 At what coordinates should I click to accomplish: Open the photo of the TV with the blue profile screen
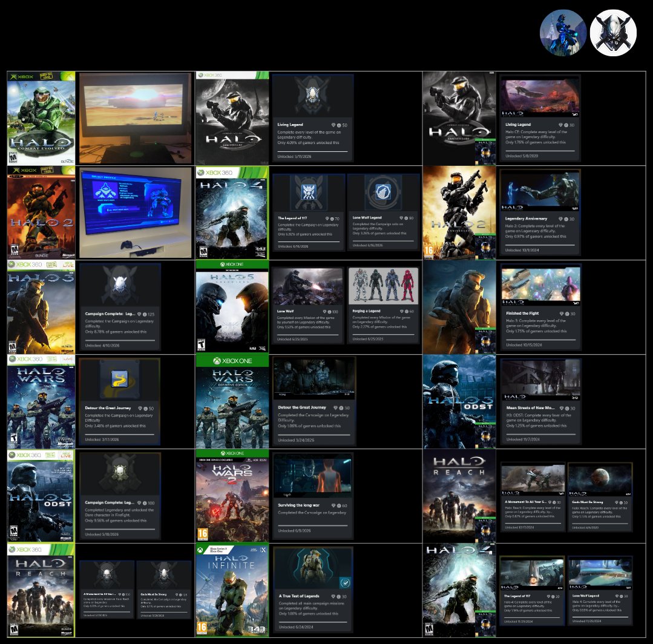click(136, 213)
